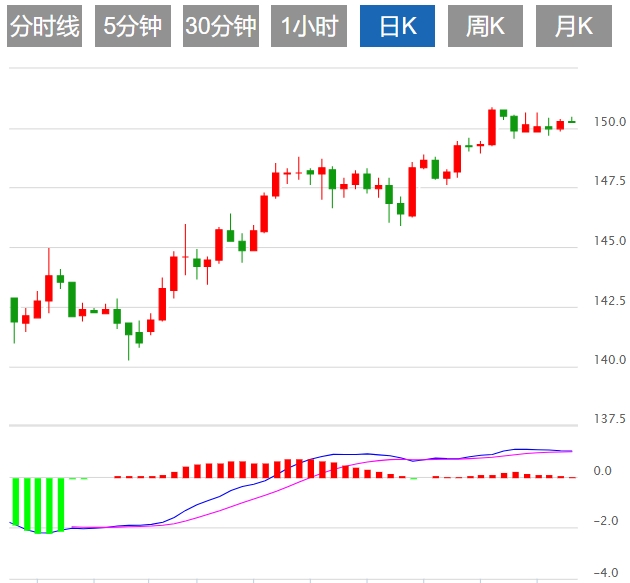
Task: Select the 30分钟 interval tab
Action: point(221,26)
